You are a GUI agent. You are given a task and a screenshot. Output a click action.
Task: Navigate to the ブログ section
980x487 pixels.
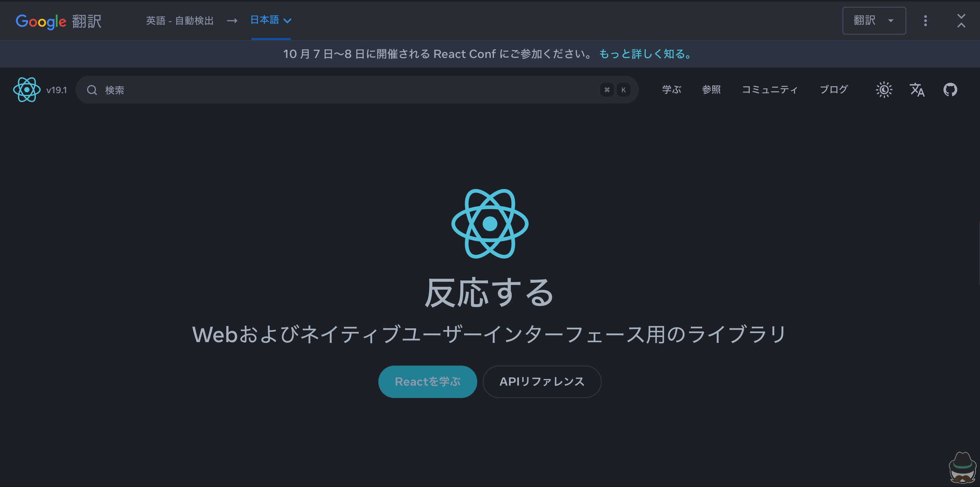click(833, 89)
